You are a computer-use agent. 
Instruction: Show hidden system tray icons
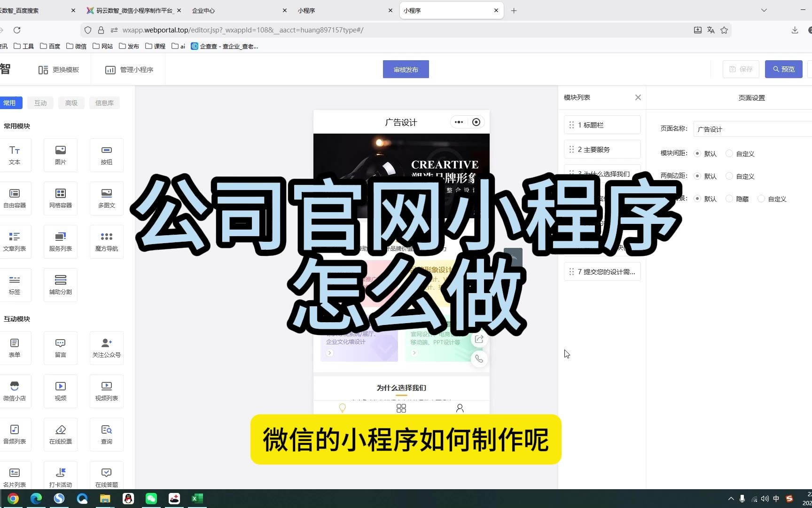(x=731, y=499)
